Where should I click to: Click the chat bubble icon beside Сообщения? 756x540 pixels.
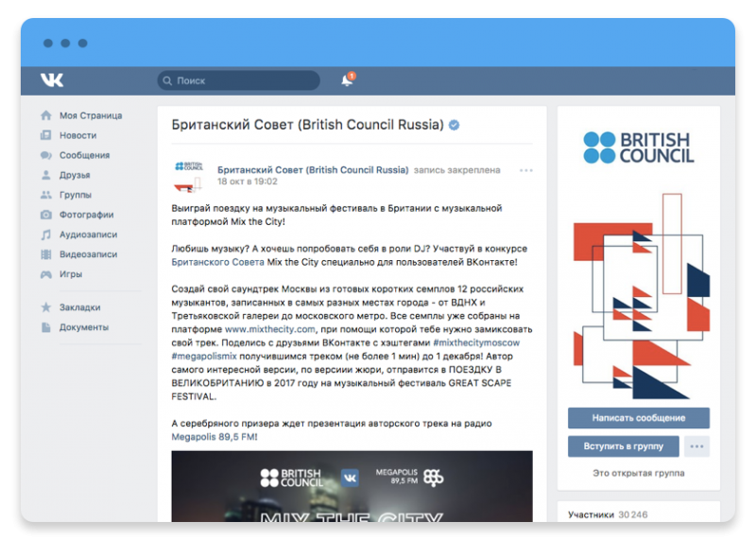pyautogui.click(x=45, y=155)
